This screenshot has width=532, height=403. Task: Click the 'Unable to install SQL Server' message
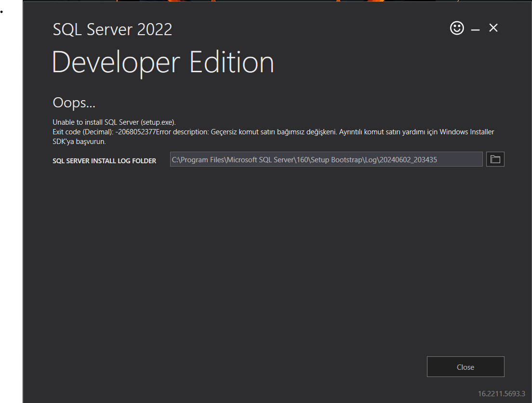point(114,122)
